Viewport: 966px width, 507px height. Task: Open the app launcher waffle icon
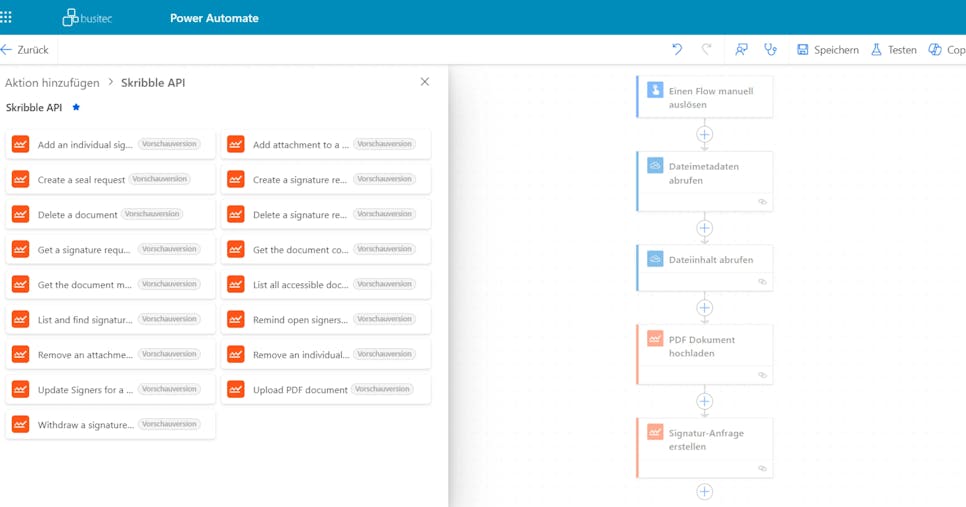(x=6, y=17)
